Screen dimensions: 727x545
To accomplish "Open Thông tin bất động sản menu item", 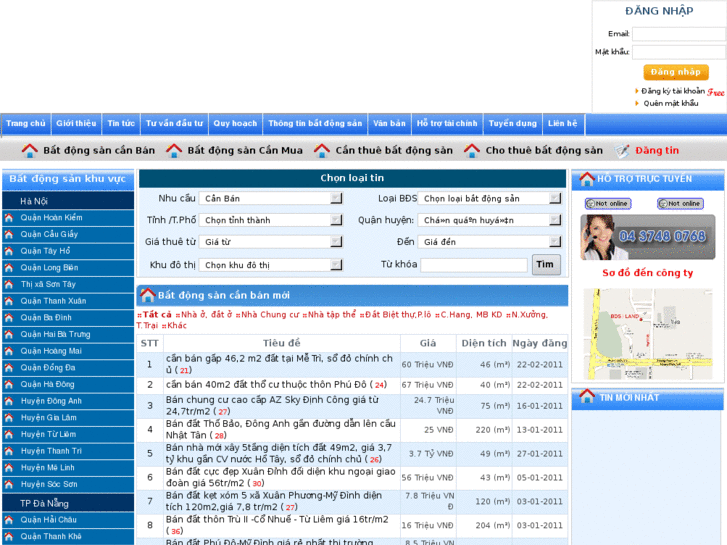I will point(315,123).
